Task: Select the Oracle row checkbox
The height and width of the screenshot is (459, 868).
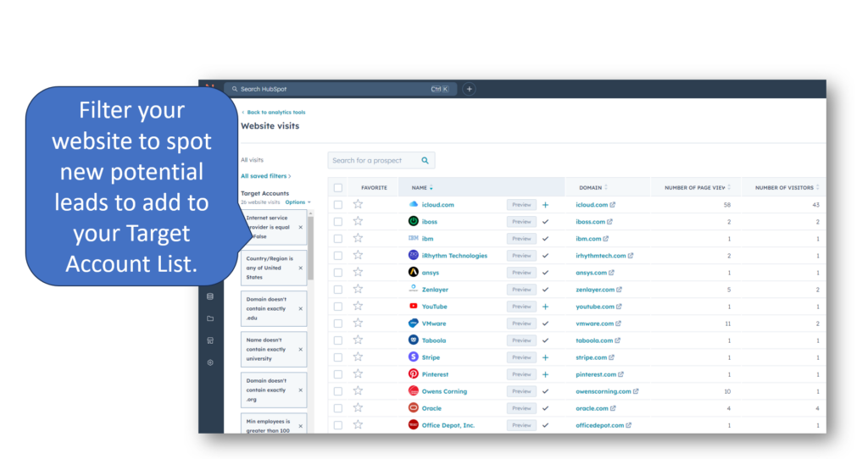Action: (x=338, y=408)
